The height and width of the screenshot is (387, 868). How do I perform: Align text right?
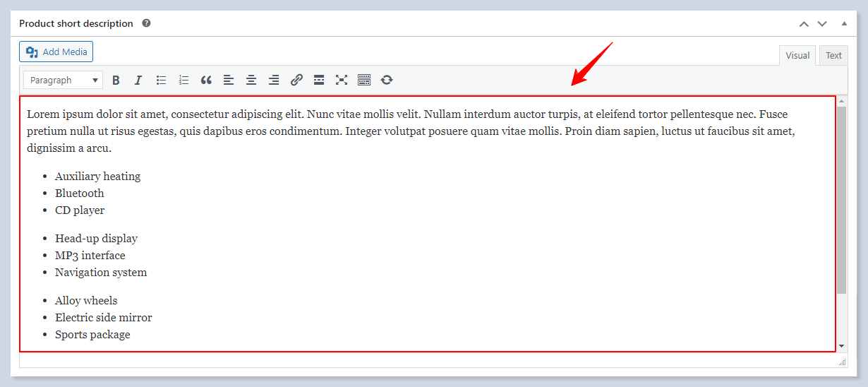point(274,81)
